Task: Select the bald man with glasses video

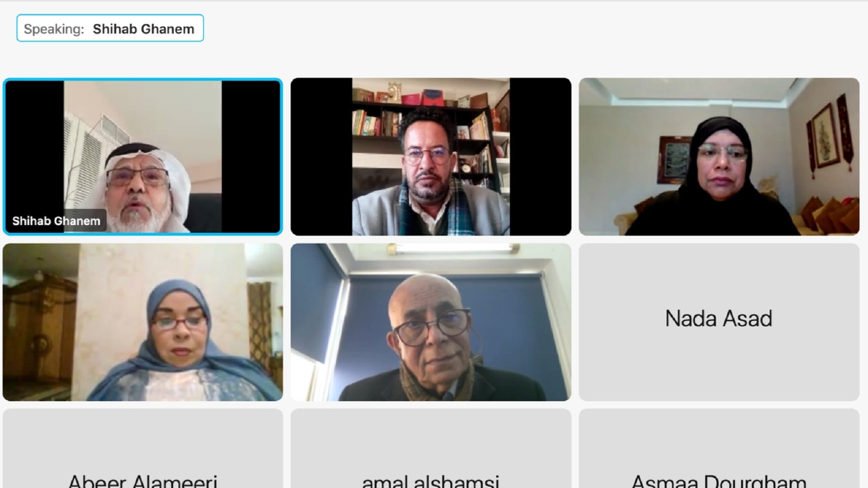Action: [431, 322]
